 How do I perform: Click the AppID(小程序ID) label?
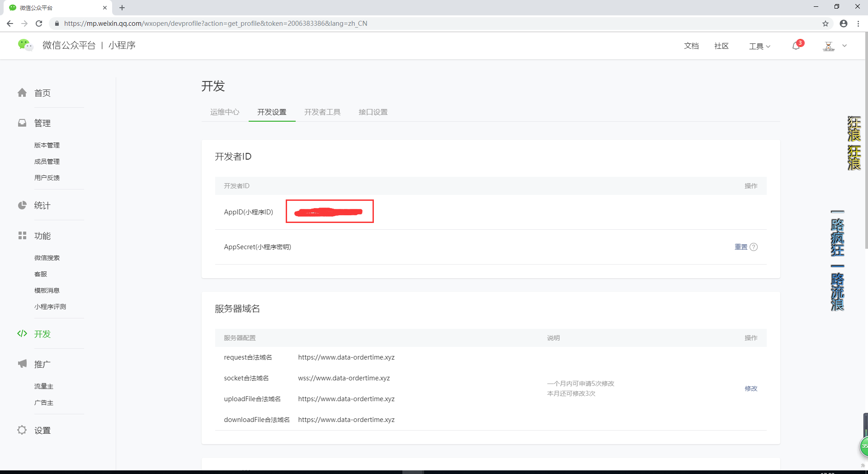pyautogui.click(x=249, y=212)
